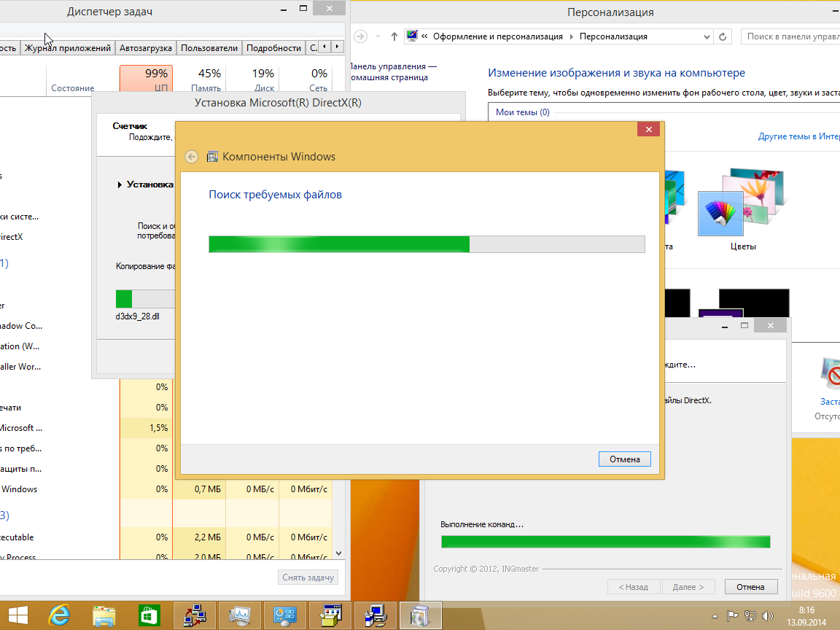
Task: Switch to DirectX setup taskbar icon
Action: coord(375,615)
